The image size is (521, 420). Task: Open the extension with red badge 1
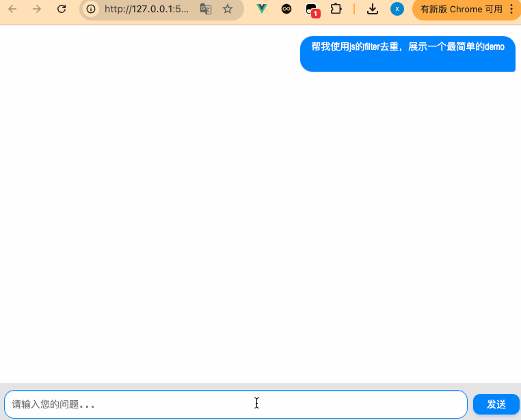(312, 10)
